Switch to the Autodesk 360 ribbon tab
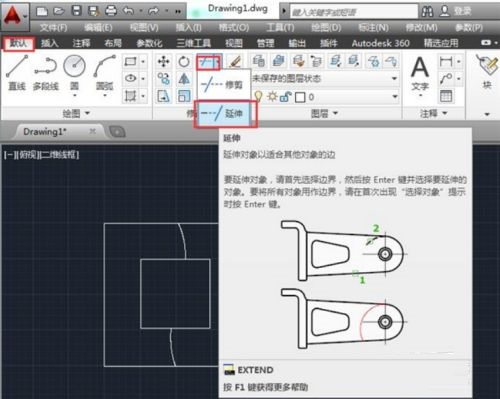The image size is (500, 399). tap(380, 43)
